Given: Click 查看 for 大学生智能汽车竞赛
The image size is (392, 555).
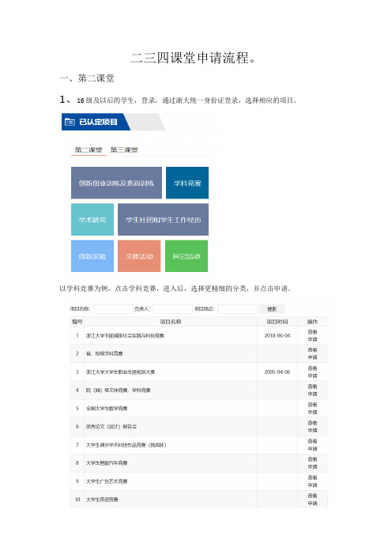Looking at the screenshot, I should tap(312, 459).
